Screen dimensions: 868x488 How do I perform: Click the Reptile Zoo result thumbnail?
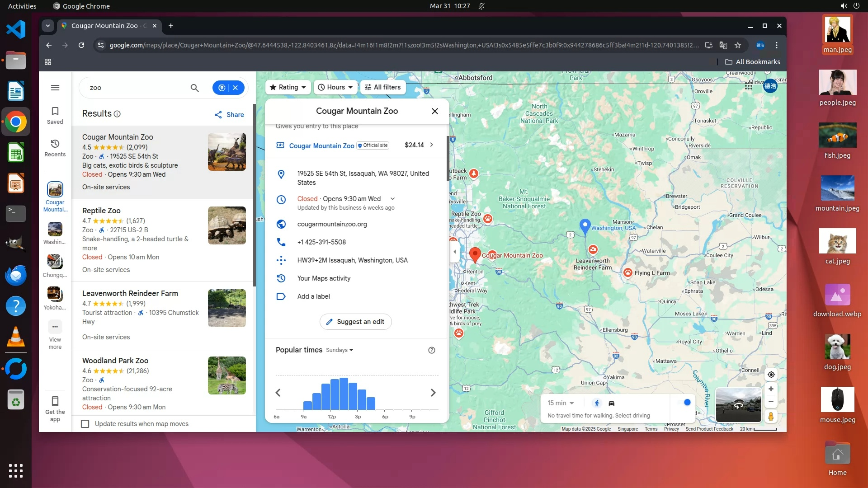click(x=226, y=225)
